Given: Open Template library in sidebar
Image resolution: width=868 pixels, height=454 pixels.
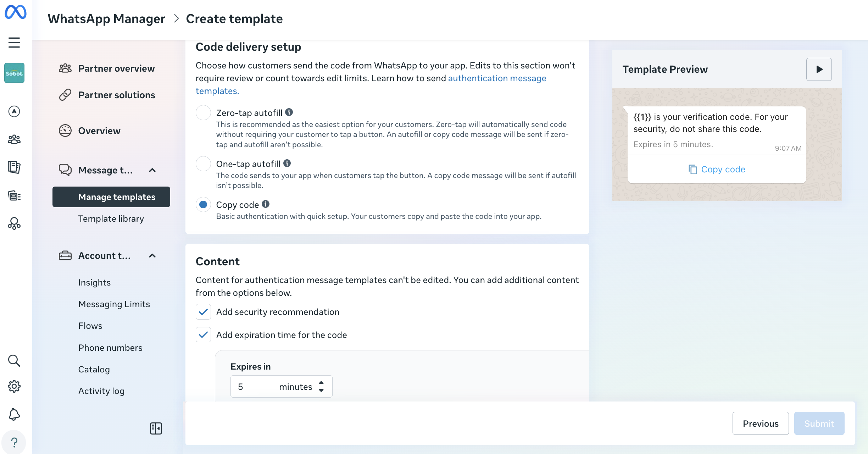Looking at the screenshot, I should coord(111,218).
